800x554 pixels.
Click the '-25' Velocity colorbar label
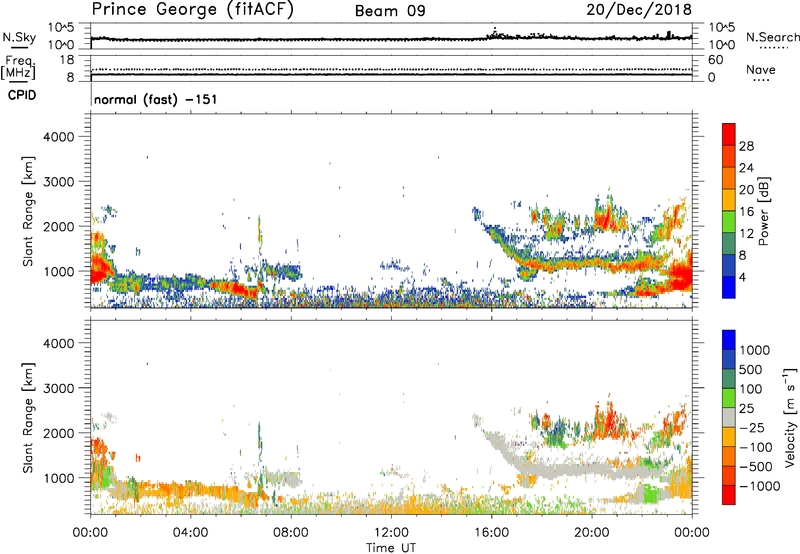tap(752, 428)
